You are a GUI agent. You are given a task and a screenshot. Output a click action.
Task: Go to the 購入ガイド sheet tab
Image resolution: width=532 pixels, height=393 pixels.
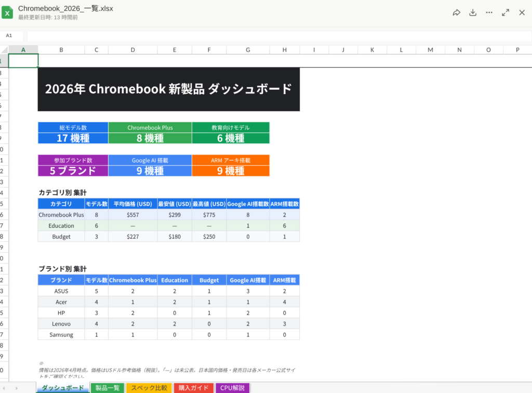(x=193, y=388)
